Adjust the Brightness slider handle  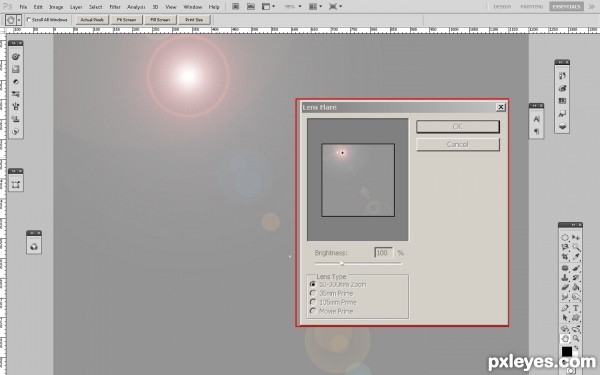(x=342, y=263)
